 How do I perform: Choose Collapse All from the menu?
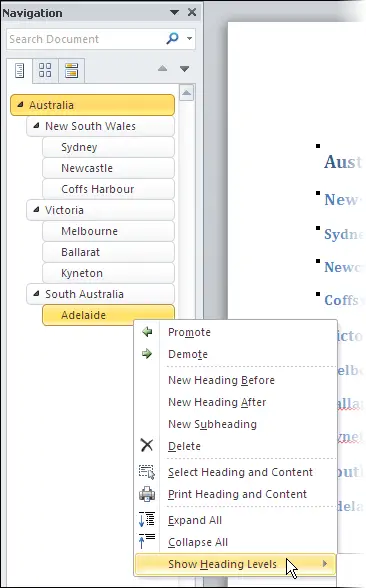tap(236, 542)
